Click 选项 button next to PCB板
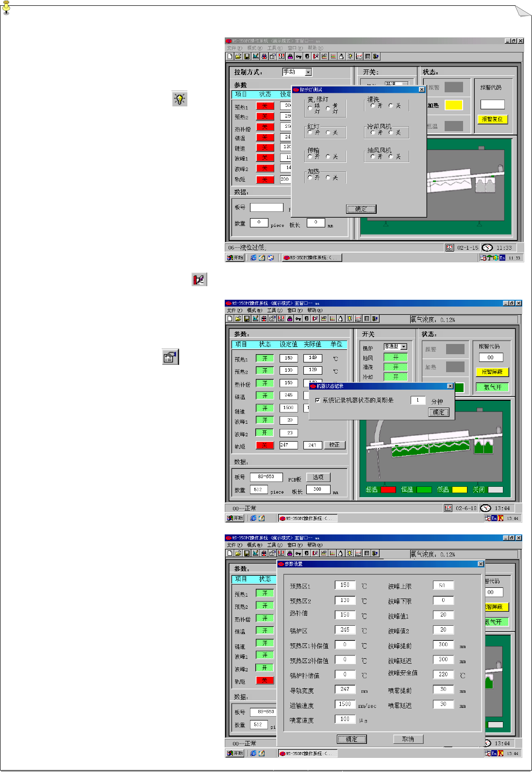532x772 pixels. 318,477
